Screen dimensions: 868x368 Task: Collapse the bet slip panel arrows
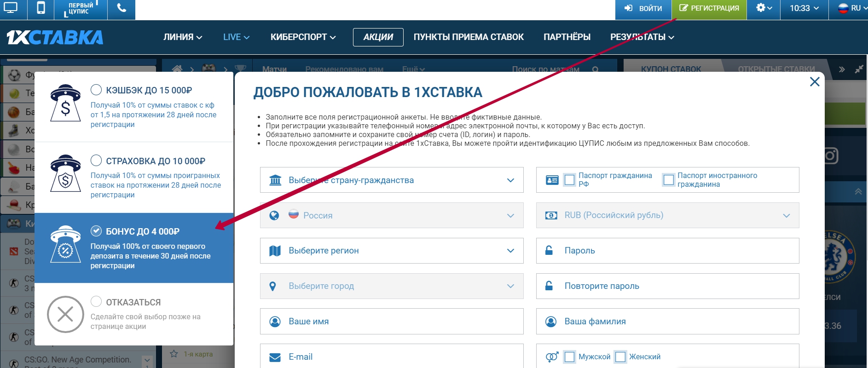[x=842, y=69]
